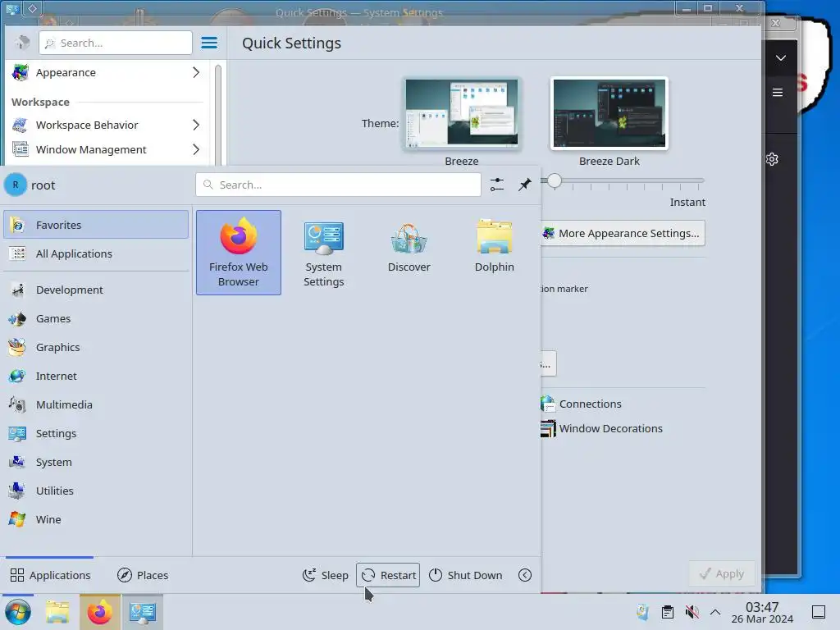Open Window Management entry
Viewport: 840px width, 630px height.
(107, 149)
